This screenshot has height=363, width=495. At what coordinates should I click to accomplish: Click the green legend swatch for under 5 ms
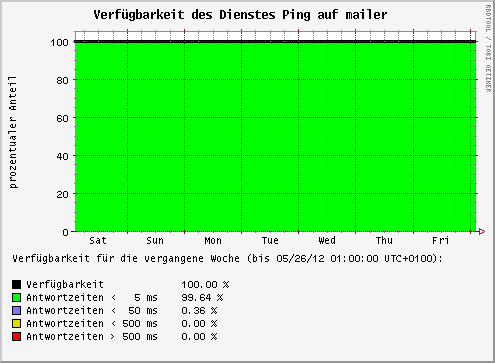pyautogui.click(x=16, y=297)
